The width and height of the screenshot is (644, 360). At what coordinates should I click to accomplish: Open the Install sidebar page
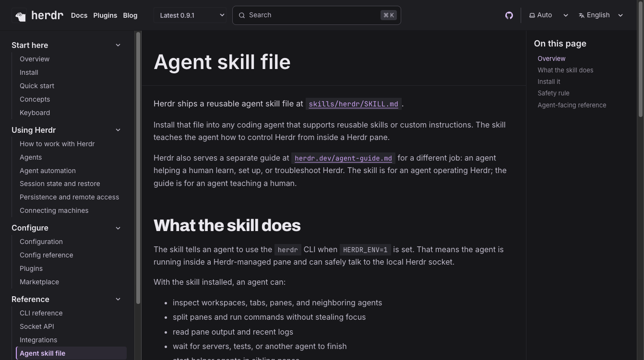click(x=29, y=72)
